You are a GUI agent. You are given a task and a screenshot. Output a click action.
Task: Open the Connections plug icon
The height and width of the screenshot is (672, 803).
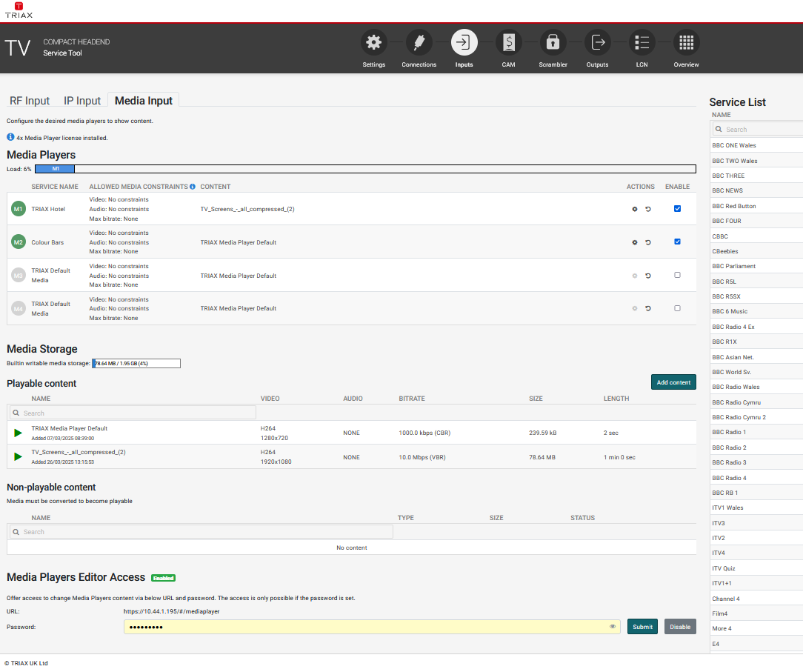(x=419, y=42)
